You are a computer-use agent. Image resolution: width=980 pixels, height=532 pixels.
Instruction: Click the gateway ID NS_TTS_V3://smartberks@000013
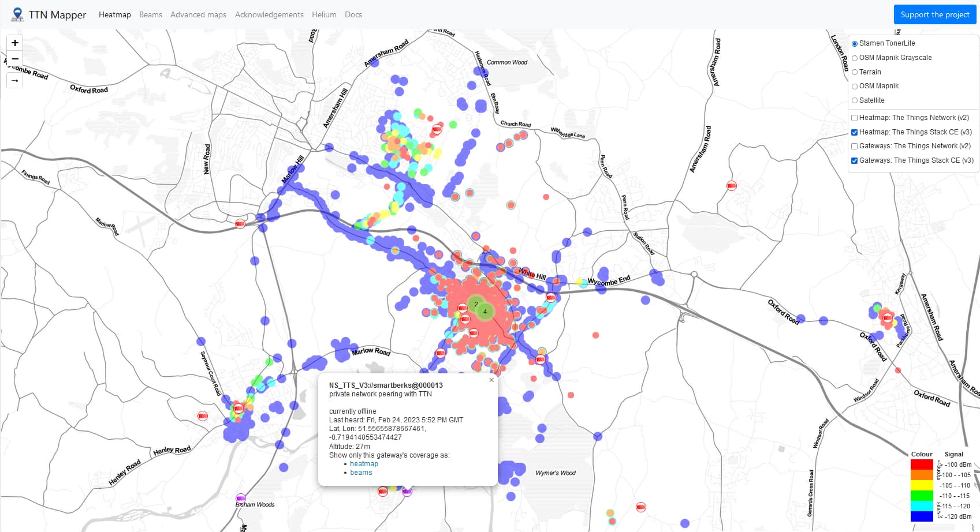(386, 385)
